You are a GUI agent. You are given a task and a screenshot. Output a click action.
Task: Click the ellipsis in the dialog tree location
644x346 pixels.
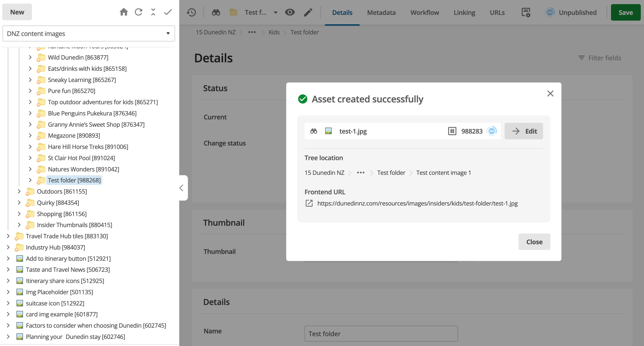(361, 173)
